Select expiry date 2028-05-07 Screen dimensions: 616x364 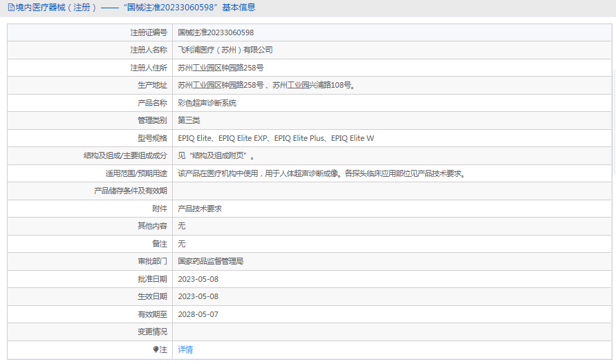coord(198,314)
